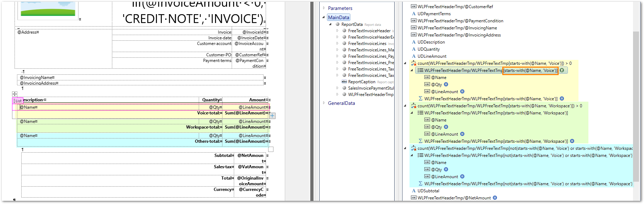Click the highlighted starts-with Voice filter expression
644x204 pixels.
pyautogui.click(x=530, y=70)
